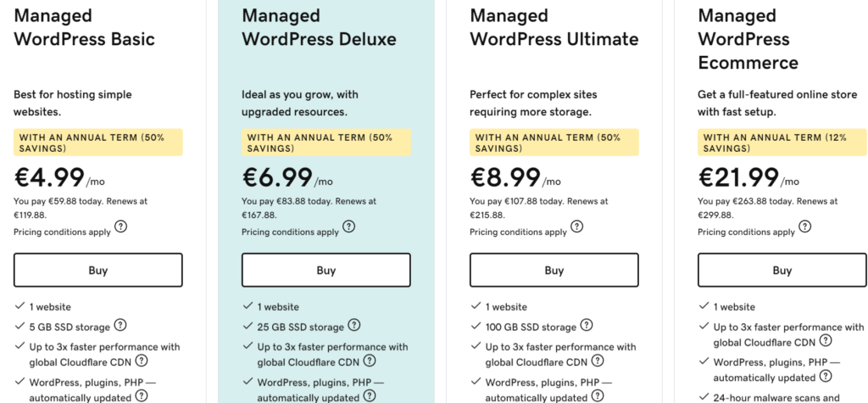Show pricing conditions info for Ecommerce plan
The width and height of the screenshot is (868, 403).
[805, 227]
